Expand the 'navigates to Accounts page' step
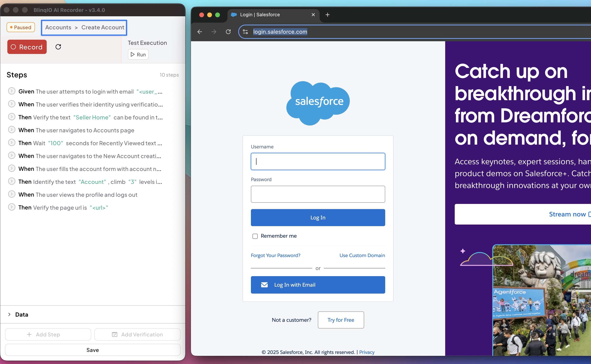Image resolution: width=591 pixels, height=364 pixels. pyautogui.click(x=12, y=130)
